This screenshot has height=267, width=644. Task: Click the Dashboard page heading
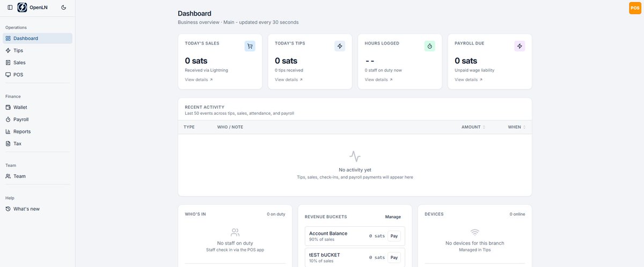pos(194,13)
